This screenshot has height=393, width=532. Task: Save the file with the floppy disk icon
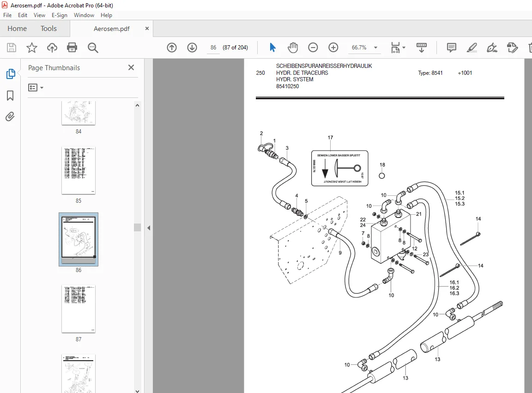pos(12,48)
